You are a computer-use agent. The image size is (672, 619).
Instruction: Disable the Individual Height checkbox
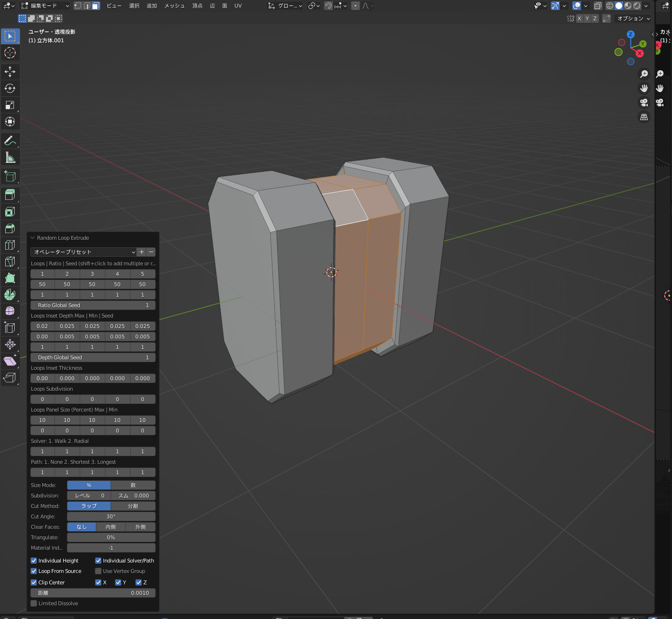click(33, 561)
